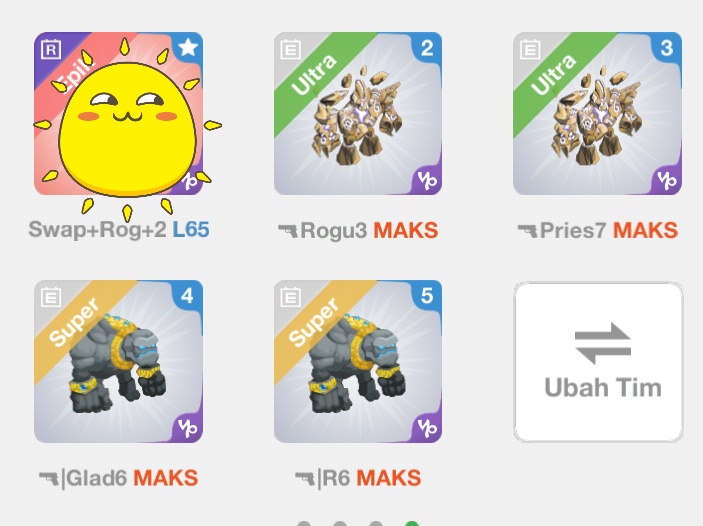The image size is (703, 526).
Task: Tap the Swap+Rog+2 L65 name label
Action: coord(119,230)
